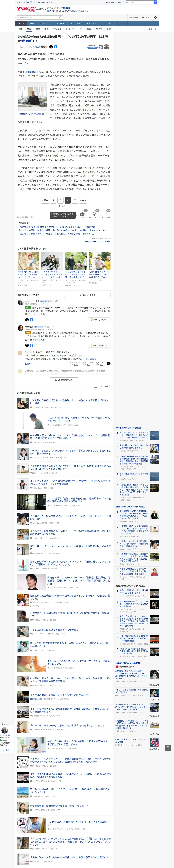Jump to article page 5
The width and height of the screenshot is (174, 868).
(x=60, y=200)
